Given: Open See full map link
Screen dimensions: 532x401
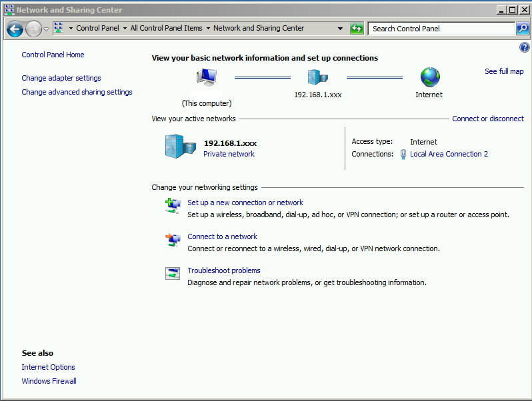Looking at the screenshot, I should 504,71.
